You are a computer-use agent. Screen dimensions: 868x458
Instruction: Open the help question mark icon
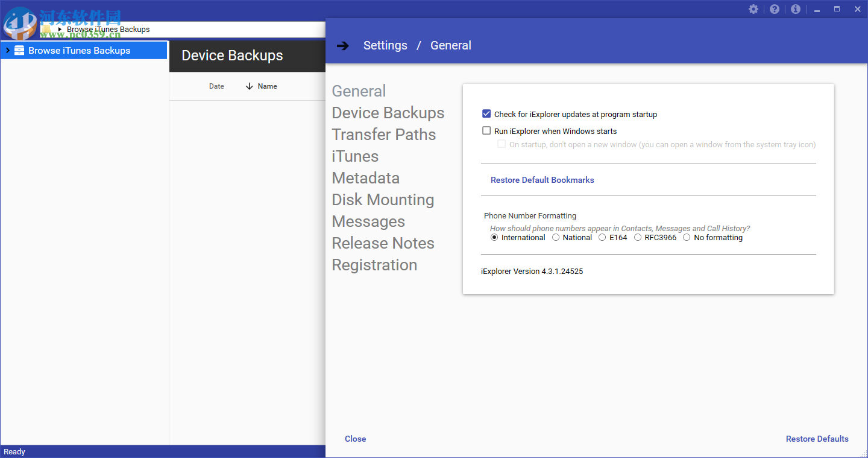[x=775, y=9]
